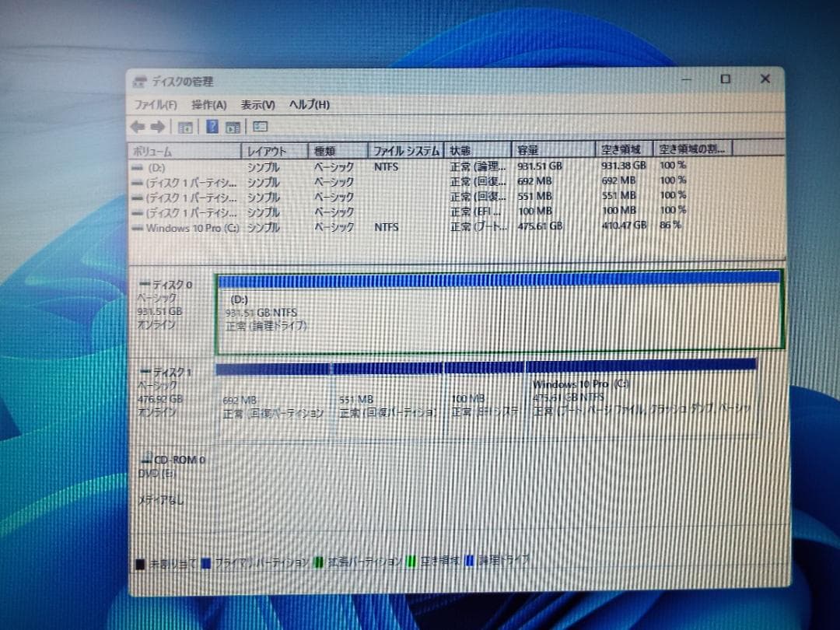Click the Properties toolbar icon
Screen dimensions: 840x630
tap(260, 127)
